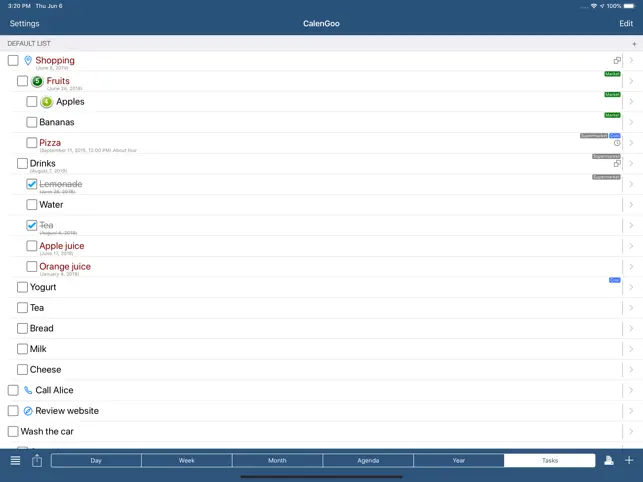Tap the green priority badge next to Fruits

[37, 81]
